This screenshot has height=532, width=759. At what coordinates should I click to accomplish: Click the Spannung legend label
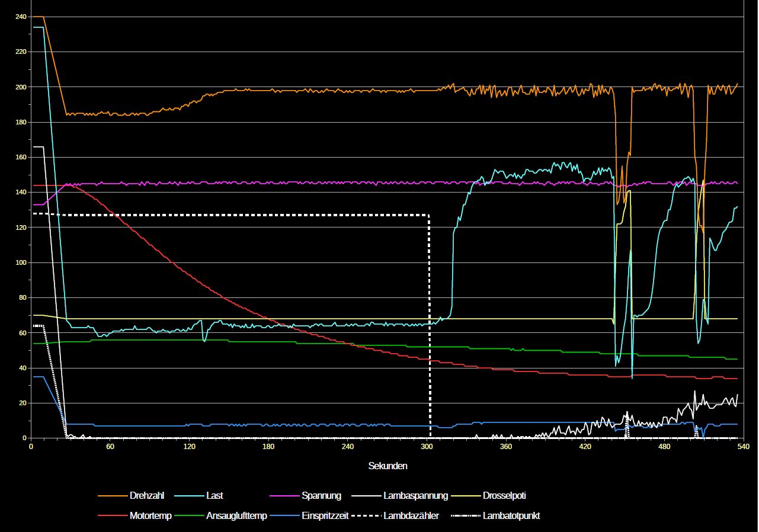pyautogui.click(x=321, y=496)
